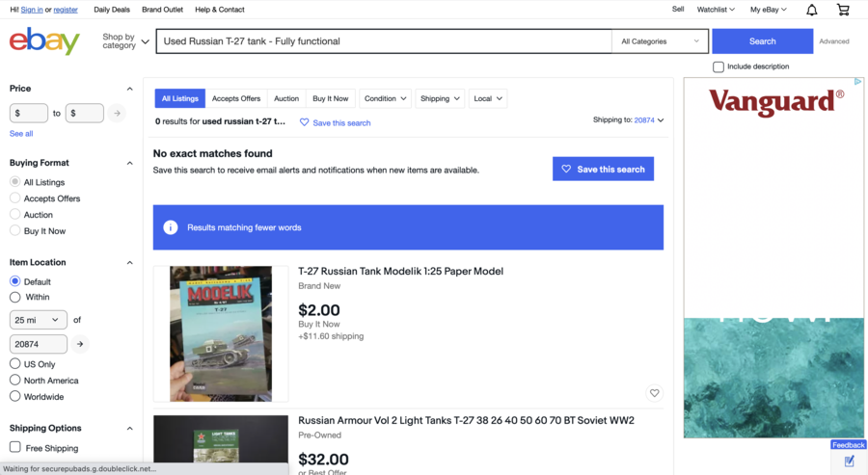Switch to the Accepts Offers tab
The height and width of the screenshot is (475, 868).
click(x=236, y=98)
